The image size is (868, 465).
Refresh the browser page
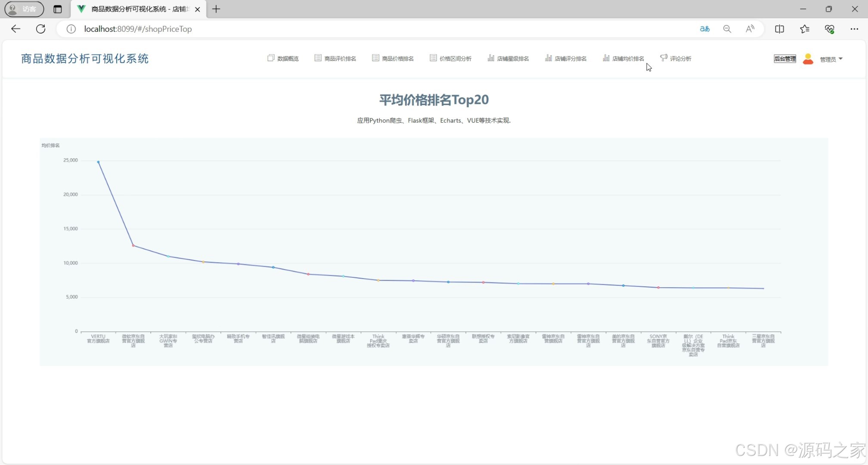coord(40,29)
